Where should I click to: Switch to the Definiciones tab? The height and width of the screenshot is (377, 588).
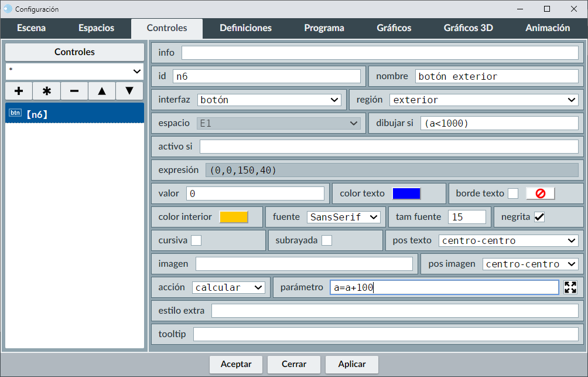click(245, 28)
